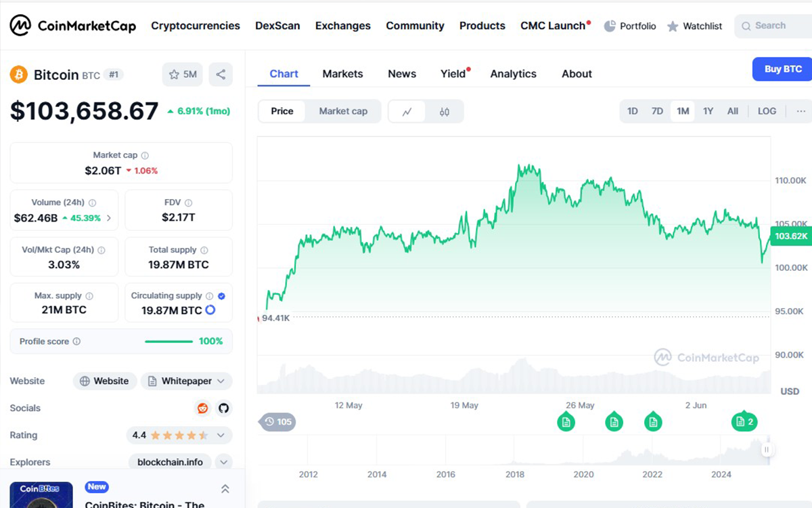Expand the Explorers chevron dropdown
This screenshot has height=508, width=812.
(223, 462)
